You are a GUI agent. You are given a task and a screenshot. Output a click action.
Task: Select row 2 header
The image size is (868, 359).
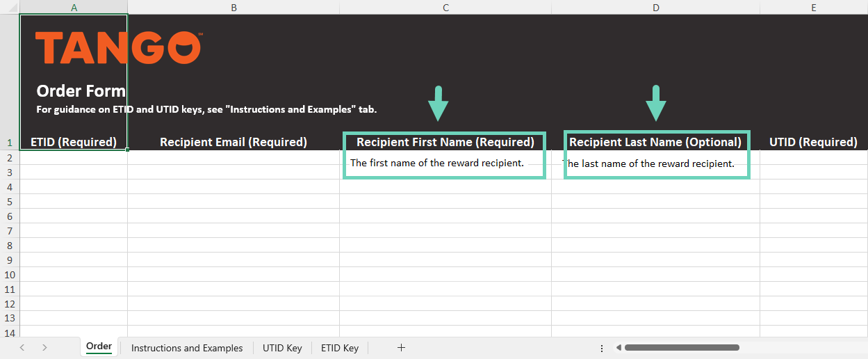click(10, 157)
